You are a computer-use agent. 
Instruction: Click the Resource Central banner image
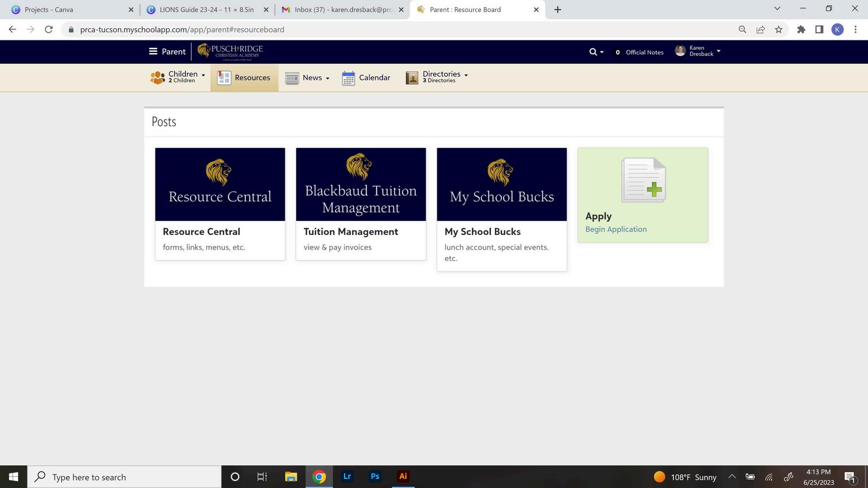click(x=220, y=184)
